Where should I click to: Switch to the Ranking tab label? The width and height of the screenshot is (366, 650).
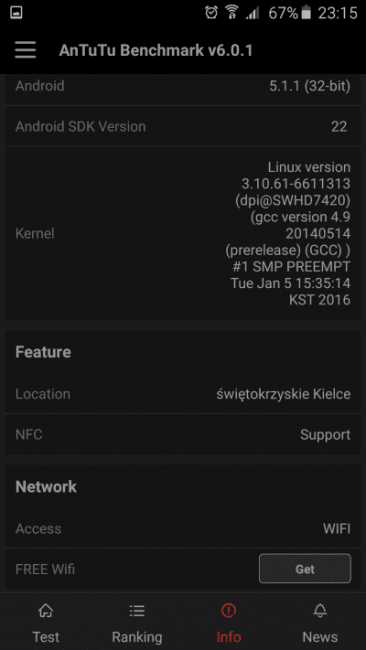(x=137, y=636)
